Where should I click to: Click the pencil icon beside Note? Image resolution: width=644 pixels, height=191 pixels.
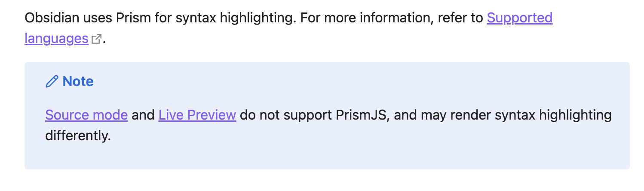(52, 81)
